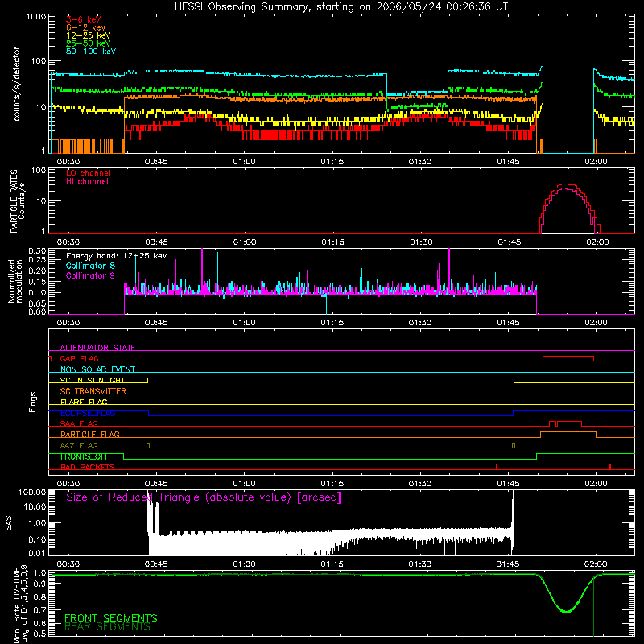Click the PARTICLE FLAG label
This screenshot has height=644, width=644.
tap(90, 434)
